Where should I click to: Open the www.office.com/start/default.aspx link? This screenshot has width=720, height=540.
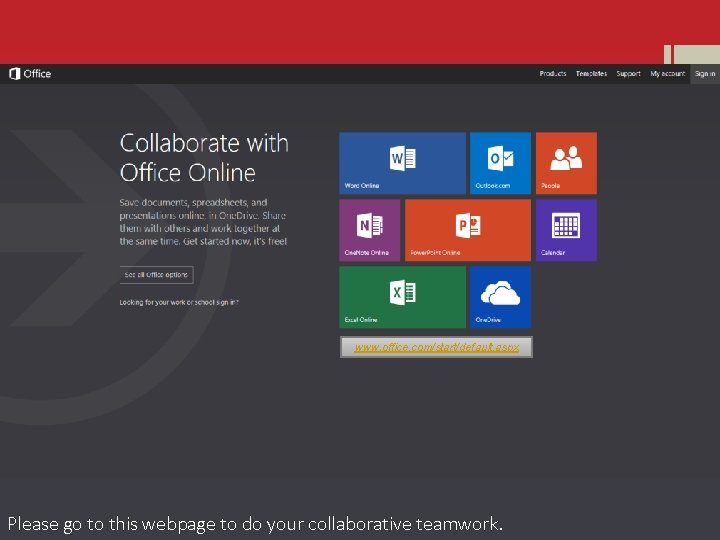click(x=436, y=347)
